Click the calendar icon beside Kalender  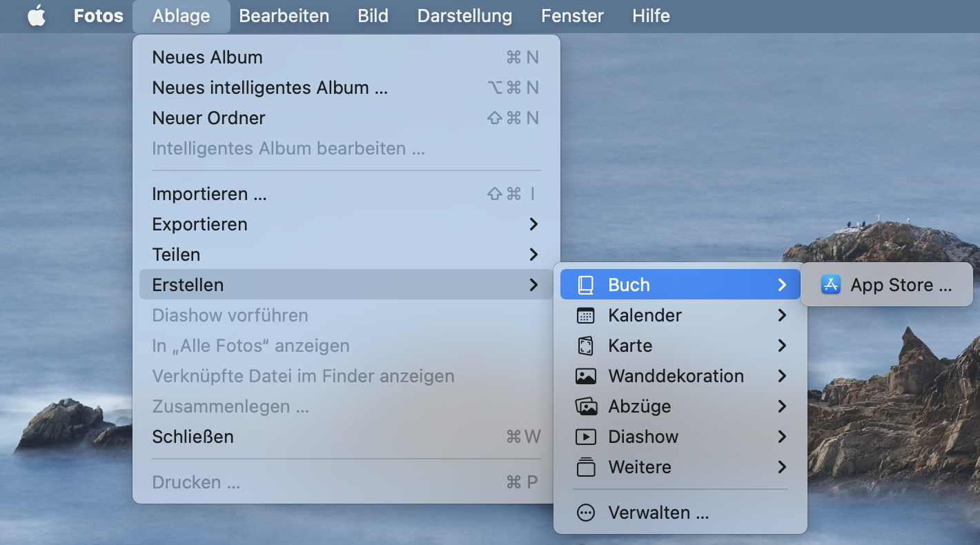point(585,315)
